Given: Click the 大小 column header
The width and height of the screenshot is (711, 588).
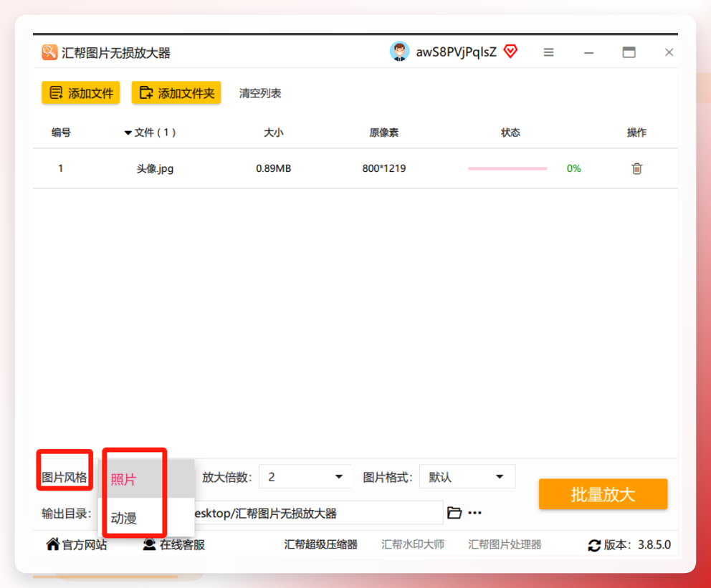Looking at the screenshot, I should click(x=273, y=132).
